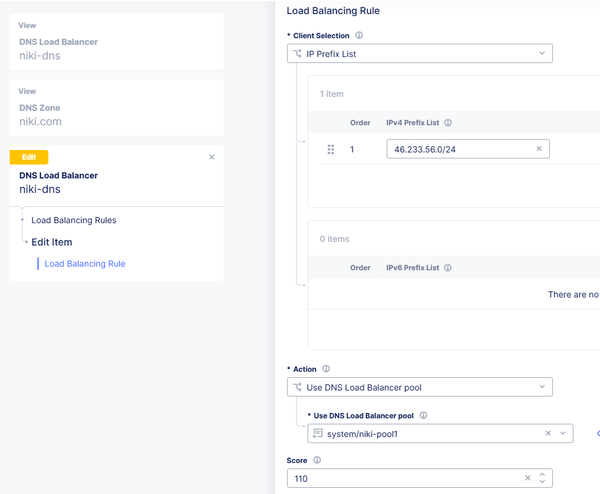Grab the drag handle on prefix row 1
The width and height of the screenshot is (600, 494).
tap(331, 149)
